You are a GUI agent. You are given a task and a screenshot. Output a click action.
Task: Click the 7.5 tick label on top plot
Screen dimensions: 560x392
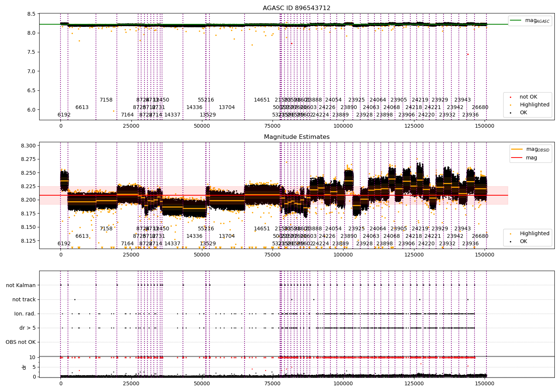[x=32, y=52]
